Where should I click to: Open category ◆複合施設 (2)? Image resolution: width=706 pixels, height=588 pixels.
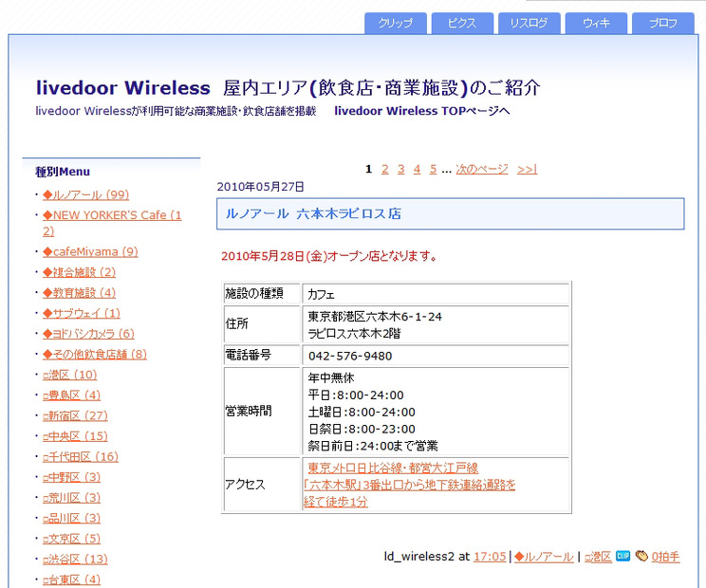pos(80,272)
